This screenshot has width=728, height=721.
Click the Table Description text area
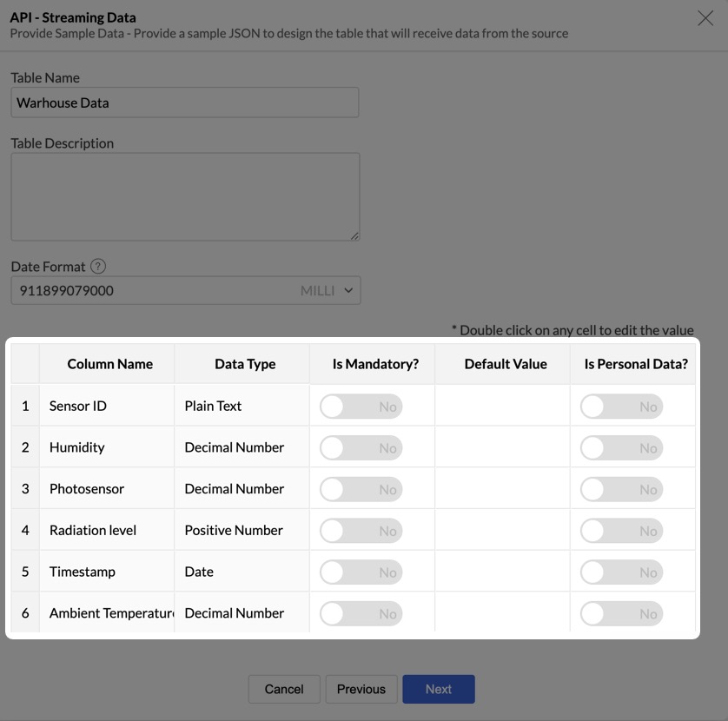point(184,197)
